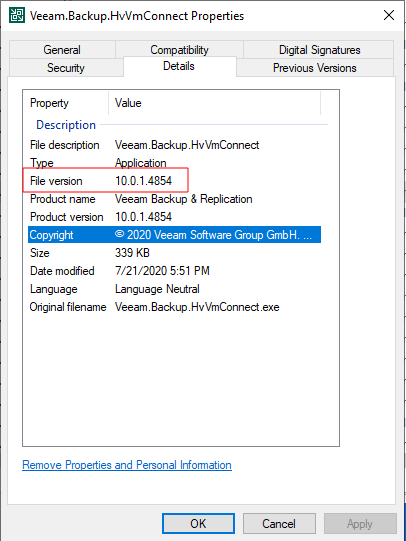Select the Veeam.Backup.HvVmConnect description value
This screenshot has height=541, width=406.
[x=187, y=145]
